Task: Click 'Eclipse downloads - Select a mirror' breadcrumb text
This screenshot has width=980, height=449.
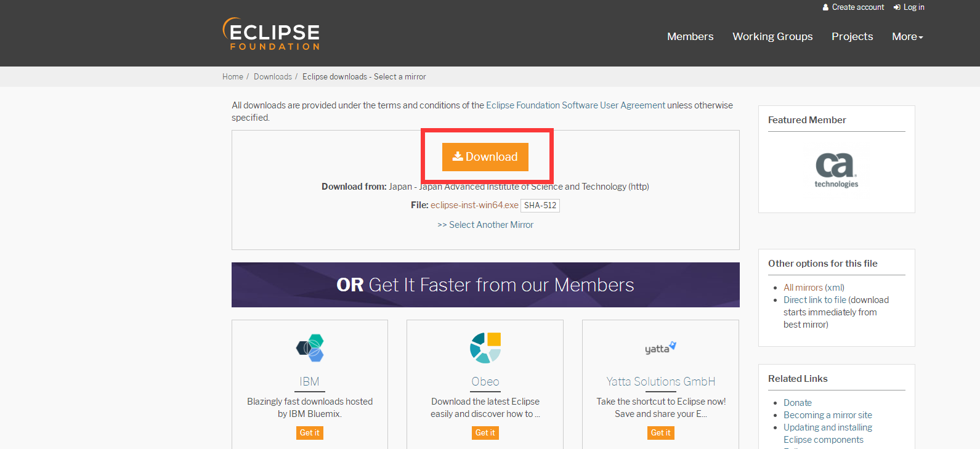Action: click(x=364, y=76)
